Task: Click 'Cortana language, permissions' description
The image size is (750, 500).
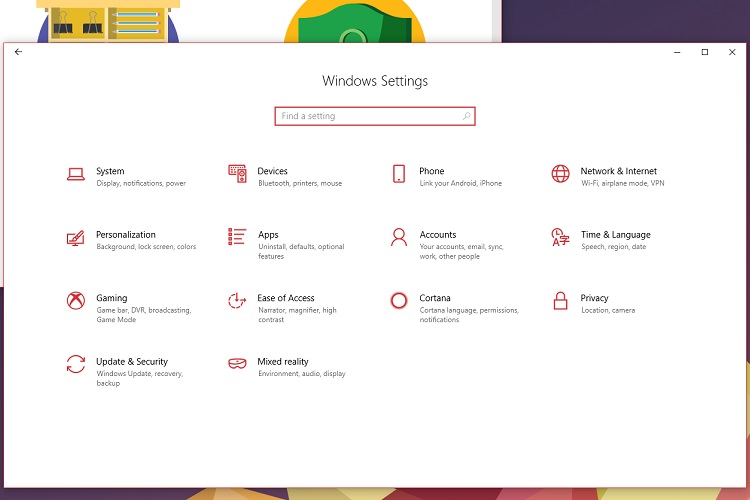Action: pyautogui.click(x=469, y=315)
